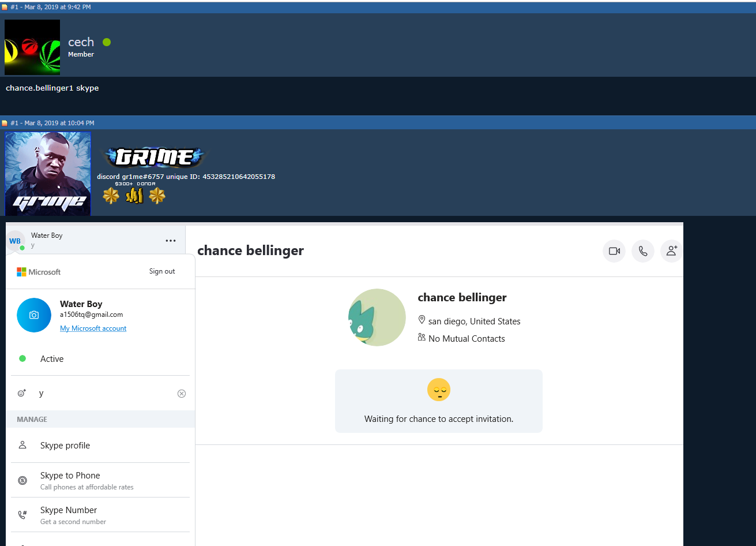Click the Call phones at affordable rates subtitle

(x=87, y=487)
